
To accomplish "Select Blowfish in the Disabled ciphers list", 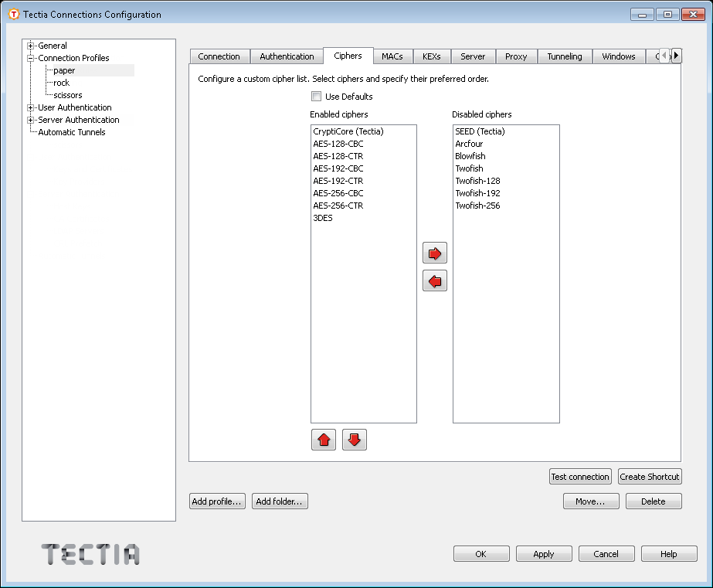I will point(469,156).
